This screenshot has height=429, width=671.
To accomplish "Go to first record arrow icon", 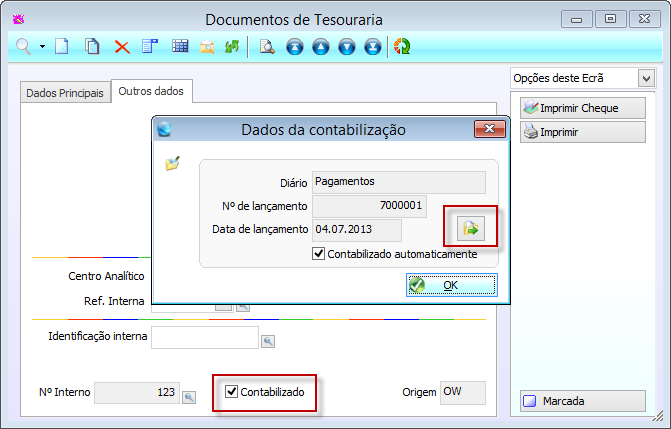I will pos(295,46).
